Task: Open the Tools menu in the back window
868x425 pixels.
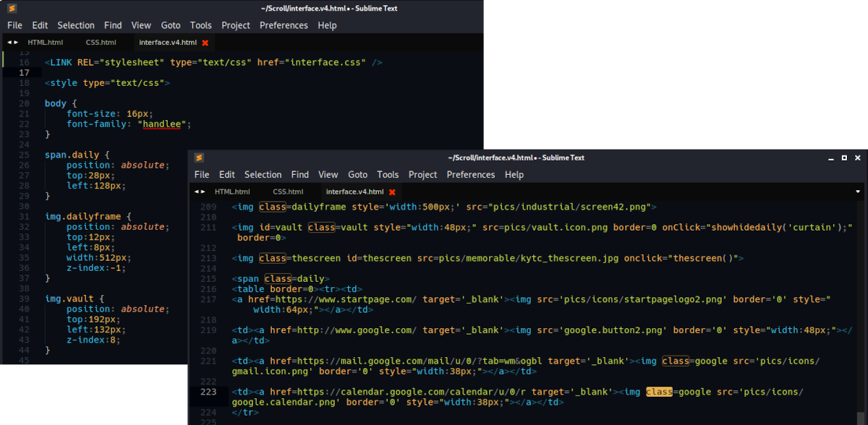Action: tap(201, 25)
